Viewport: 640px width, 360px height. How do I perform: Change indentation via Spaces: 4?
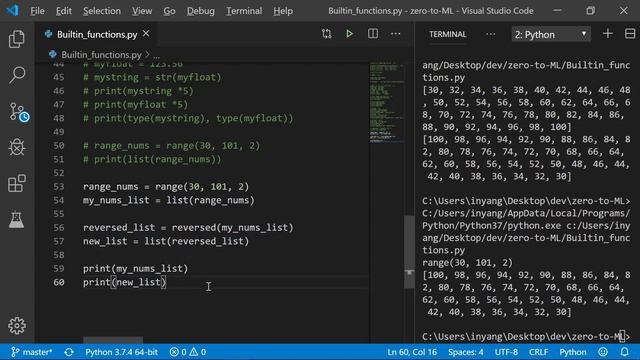click(x=465, y=352)
